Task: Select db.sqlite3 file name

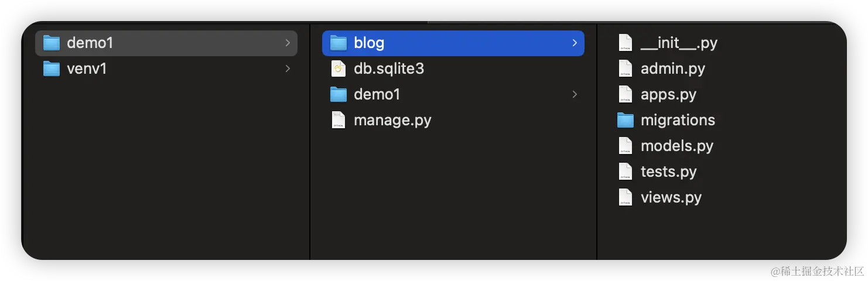Action: point(389,68)
